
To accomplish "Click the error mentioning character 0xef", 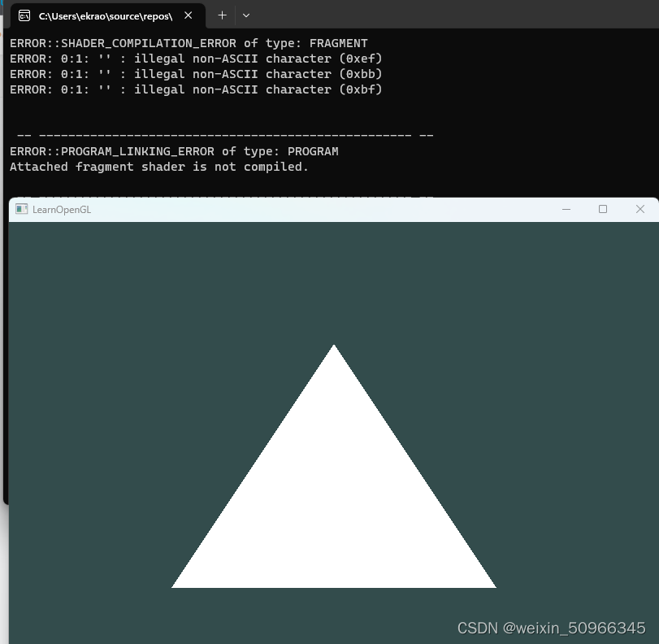I will 195,59.
